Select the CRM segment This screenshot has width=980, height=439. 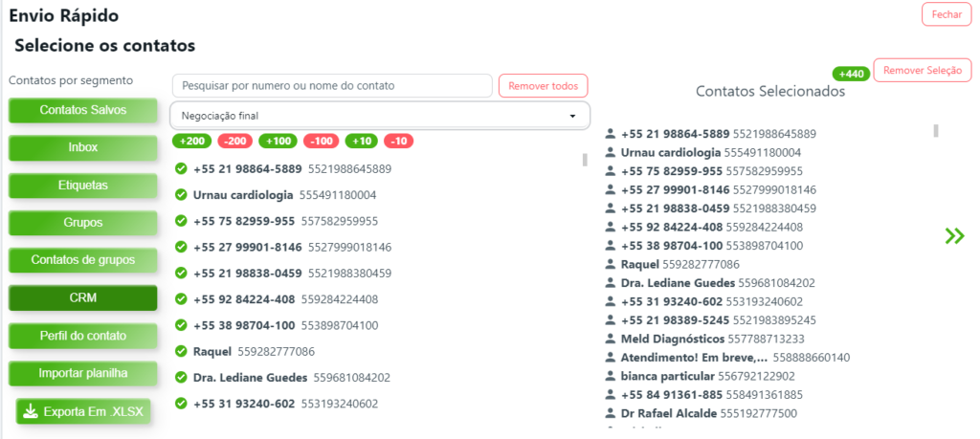(83, 298)
